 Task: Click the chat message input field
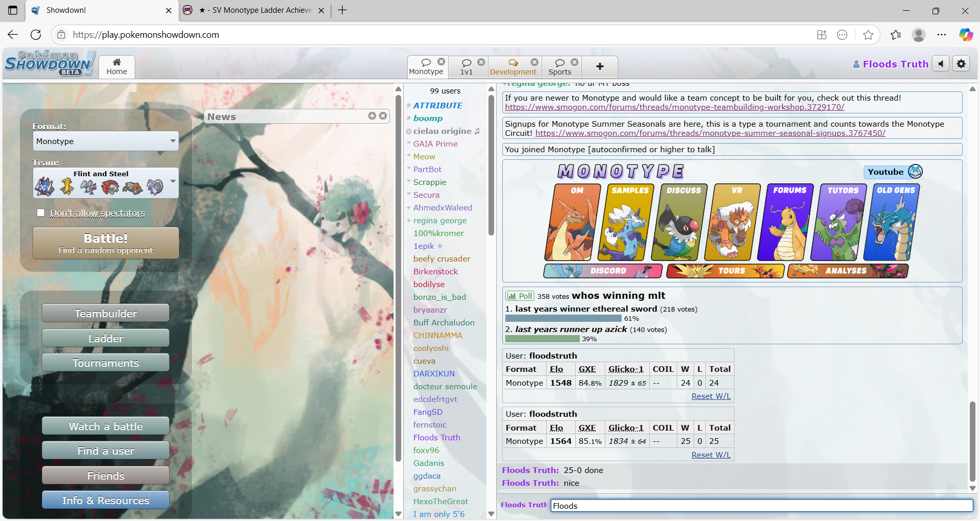pyautogui.click(x=762, y=506)
